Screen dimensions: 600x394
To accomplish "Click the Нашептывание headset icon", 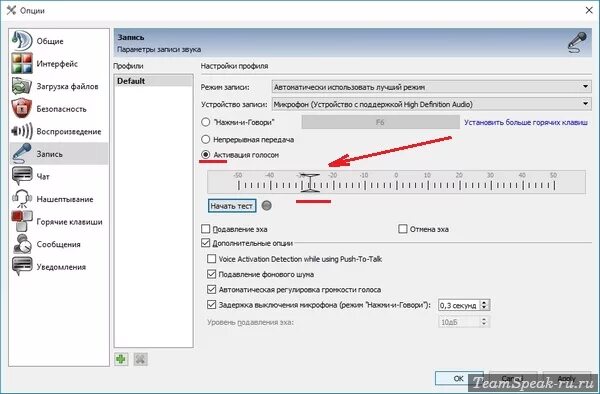I will pyautogui.click(x=22, y=199).
